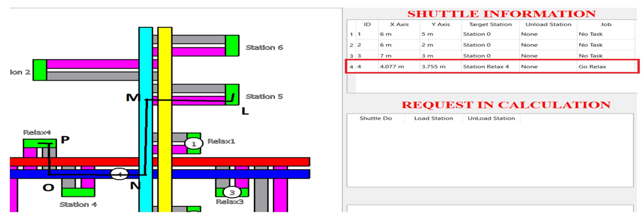The height and width of the screenshot is (221, 644).
Task: Click green block of Station 2
Action: [40, 70]
